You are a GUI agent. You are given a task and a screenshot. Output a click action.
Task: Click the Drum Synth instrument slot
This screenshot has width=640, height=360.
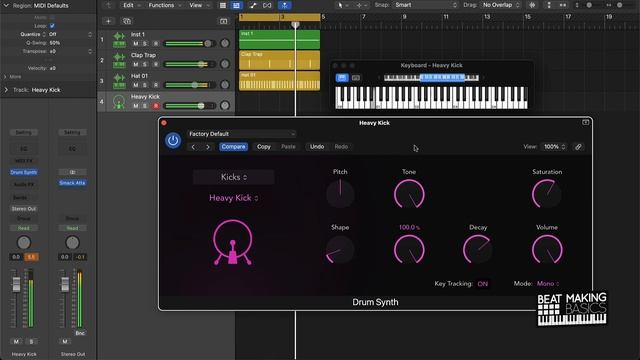24,172
